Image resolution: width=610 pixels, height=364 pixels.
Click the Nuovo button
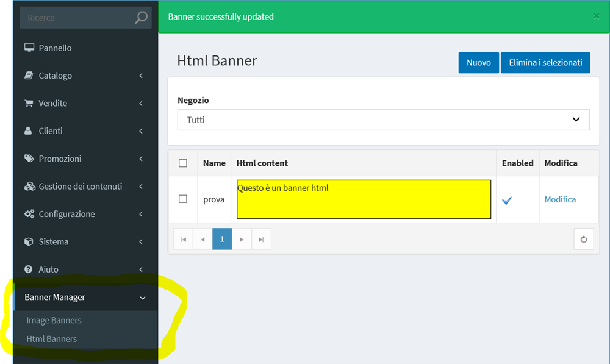[x=478, y=62]
